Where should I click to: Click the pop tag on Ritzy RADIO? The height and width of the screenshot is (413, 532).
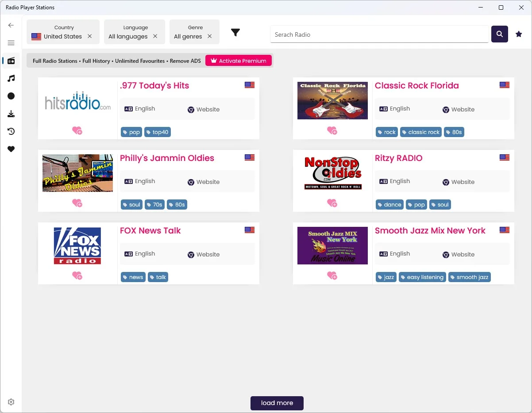click(416, 204)
